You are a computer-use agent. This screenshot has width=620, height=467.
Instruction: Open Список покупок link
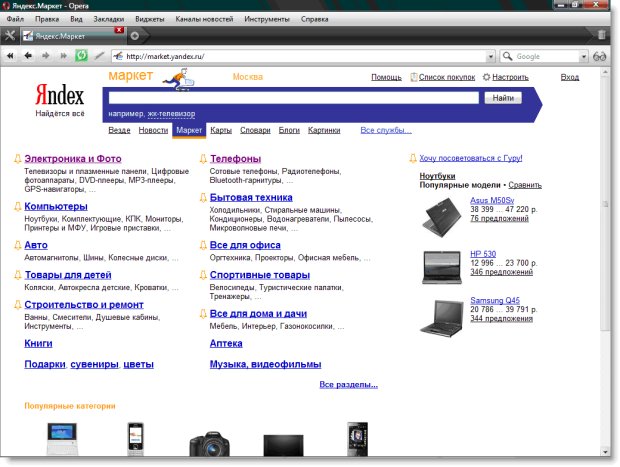pyautogui.click(x=447, y=77)
